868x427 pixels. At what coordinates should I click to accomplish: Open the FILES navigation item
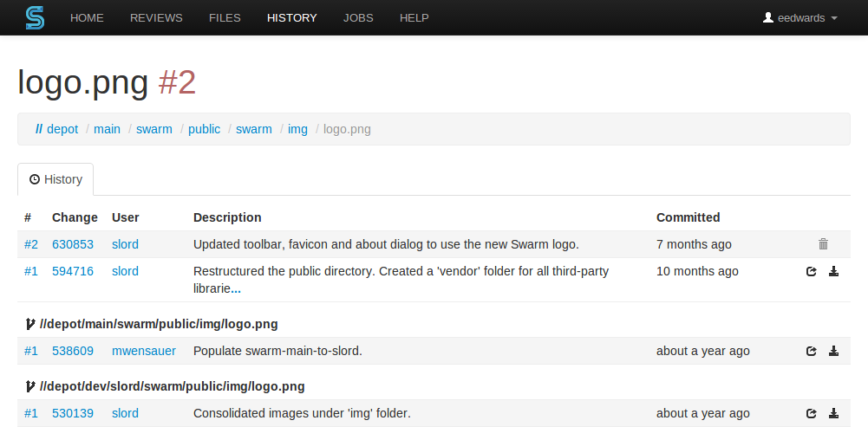[x=225, y=17]
